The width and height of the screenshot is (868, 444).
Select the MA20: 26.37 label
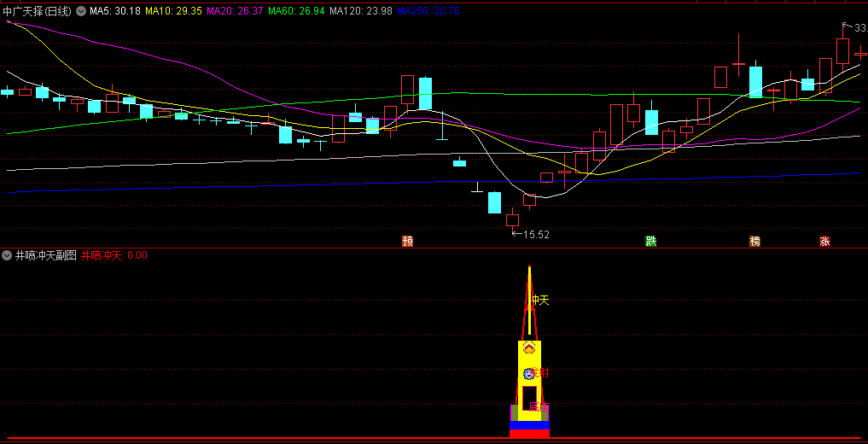pyautogui.click(x=234, y=11)
